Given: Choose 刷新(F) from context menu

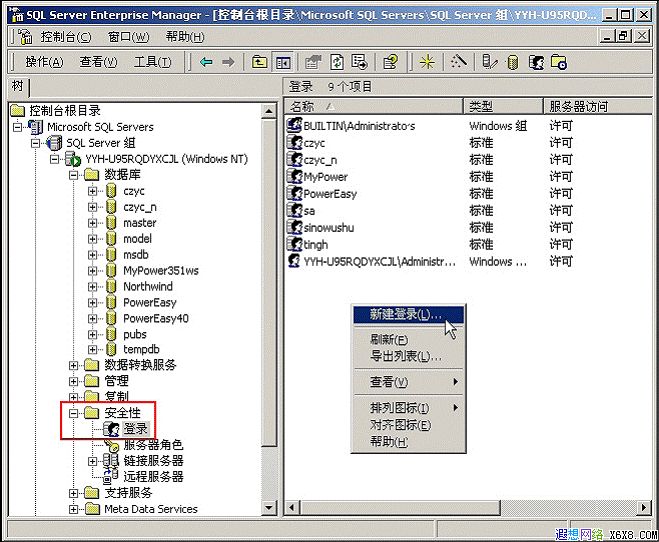Looking at the screenshot, I should click(x=408, y=339).
